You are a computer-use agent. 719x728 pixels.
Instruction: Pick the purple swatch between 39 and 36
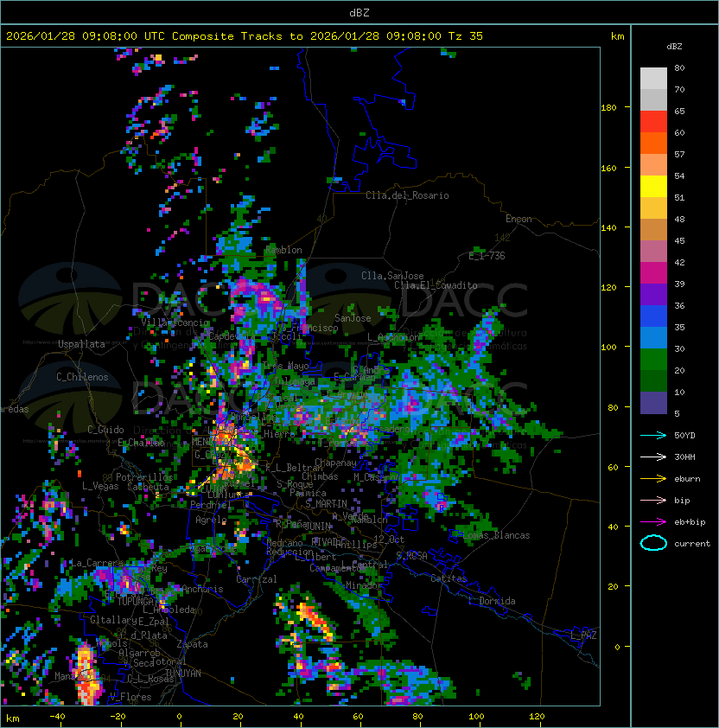coord(653,294)
